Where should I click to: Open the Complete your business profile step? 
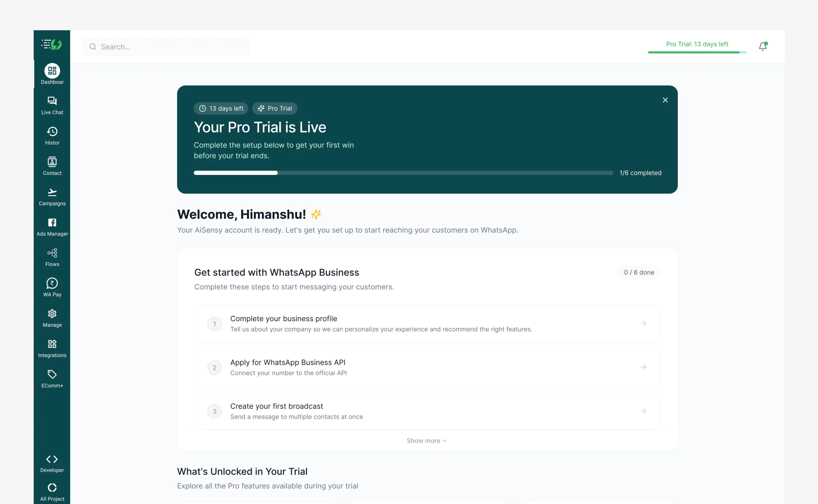[426, 323]
